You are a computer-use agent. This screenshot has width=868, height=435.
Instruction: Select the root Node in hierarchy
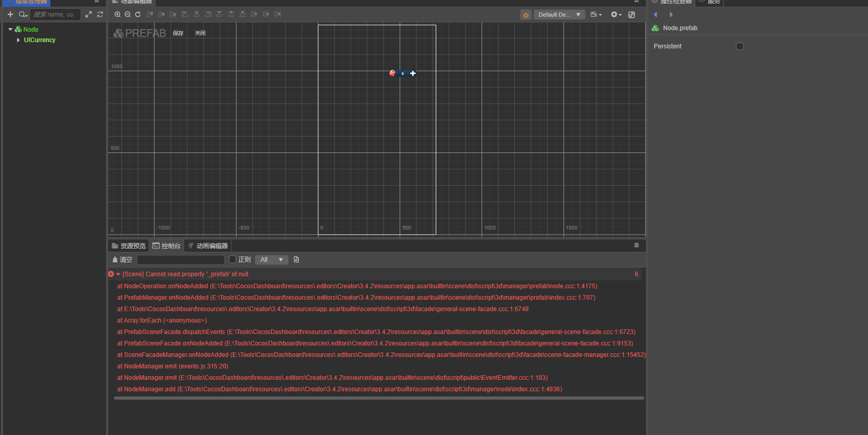(31, 30)
